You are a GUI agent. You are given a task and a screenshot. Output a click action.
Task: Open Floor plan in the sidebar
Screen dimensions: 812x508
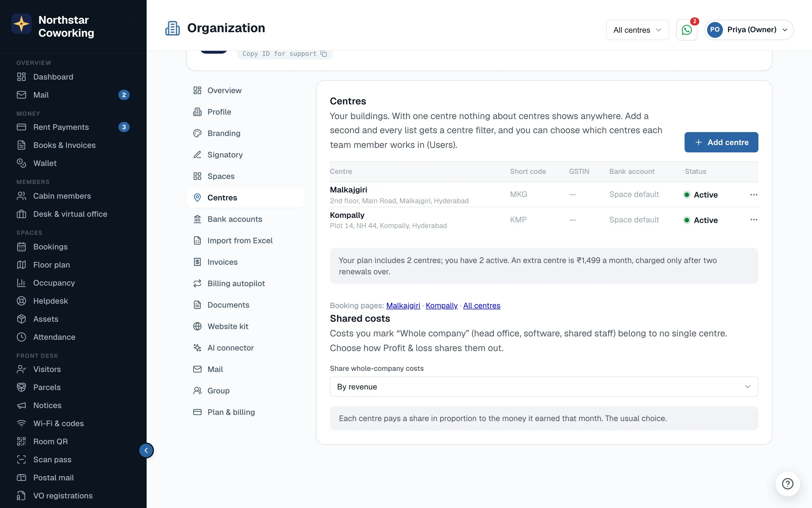73,265
